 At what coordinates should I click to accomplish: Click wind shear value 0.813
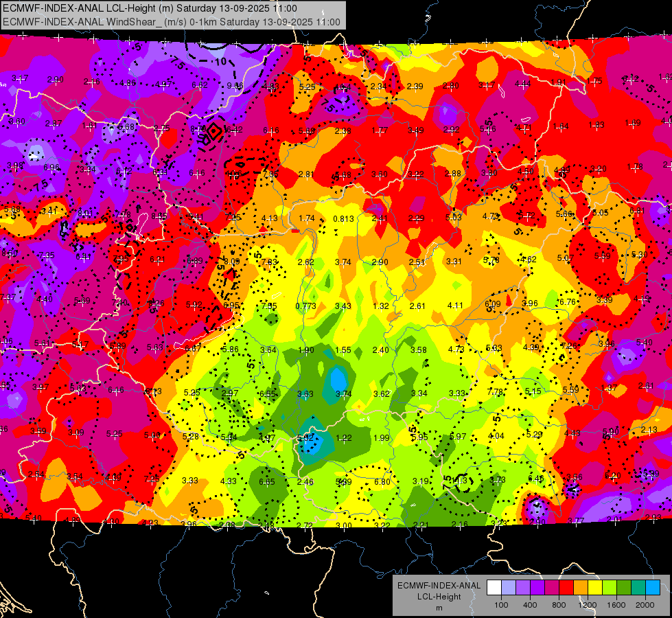(344, 219)
